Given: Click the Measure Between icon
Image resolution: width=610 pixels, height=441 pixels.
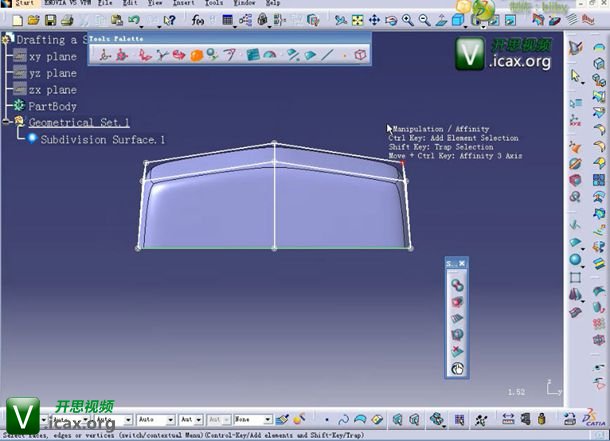Looking at the screenshot, I should [508, 419].
